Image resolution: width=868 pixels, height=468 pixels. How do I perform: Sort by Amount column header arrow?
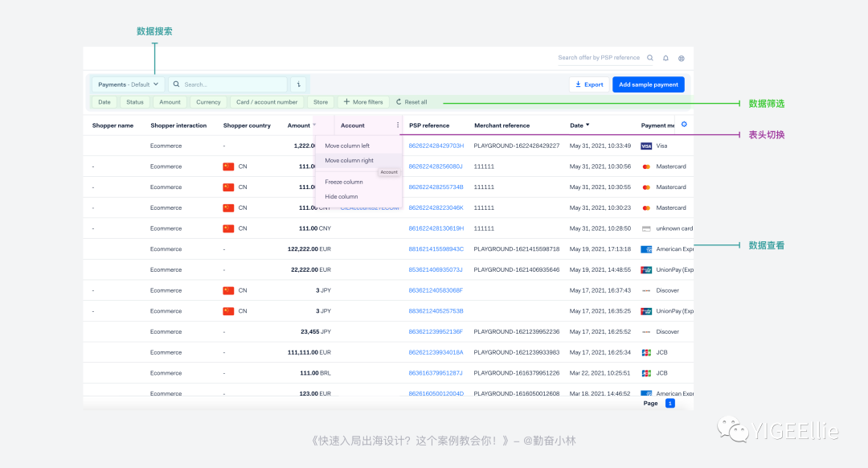314,125
